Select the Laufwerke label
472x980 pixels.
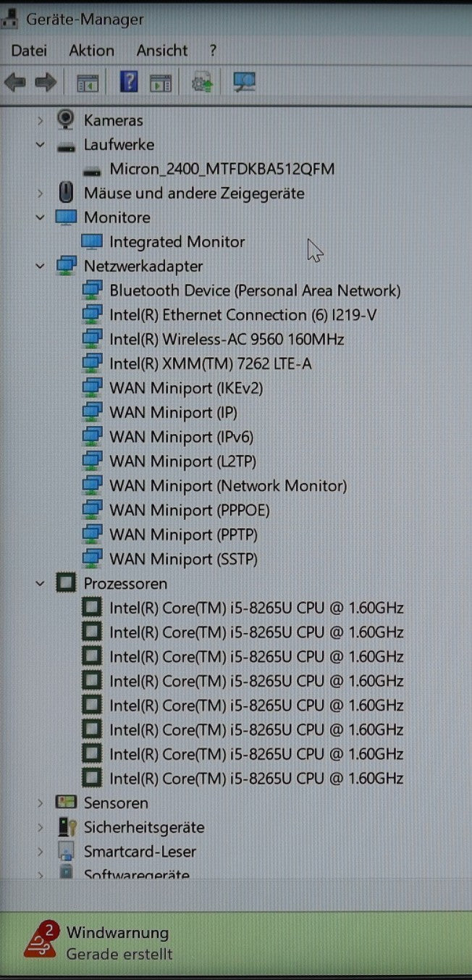click(x=119, y=145)
